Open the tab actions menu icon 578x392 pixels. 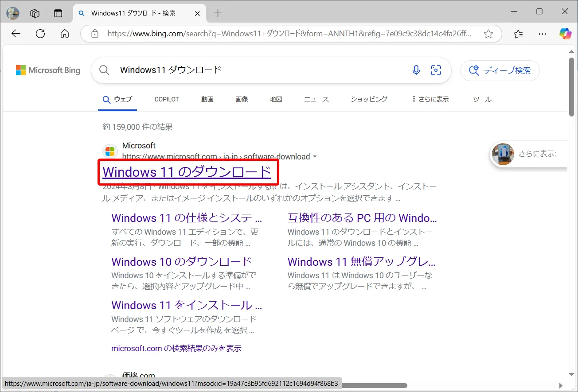58,13
